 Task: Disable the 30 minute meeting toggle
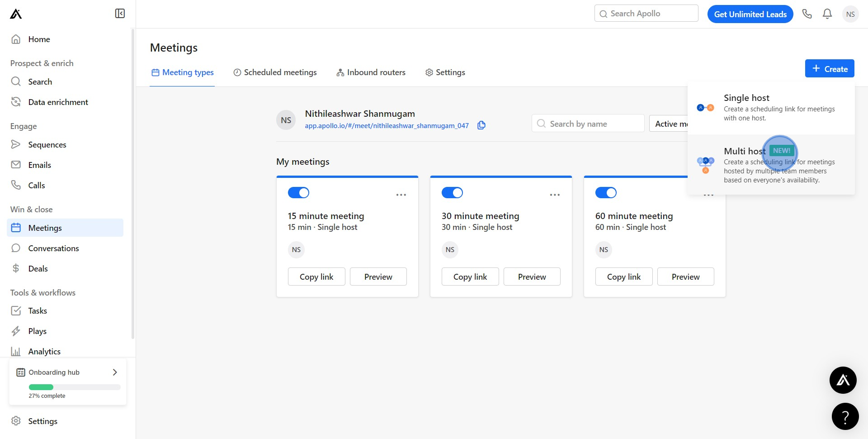click(452, 193)
